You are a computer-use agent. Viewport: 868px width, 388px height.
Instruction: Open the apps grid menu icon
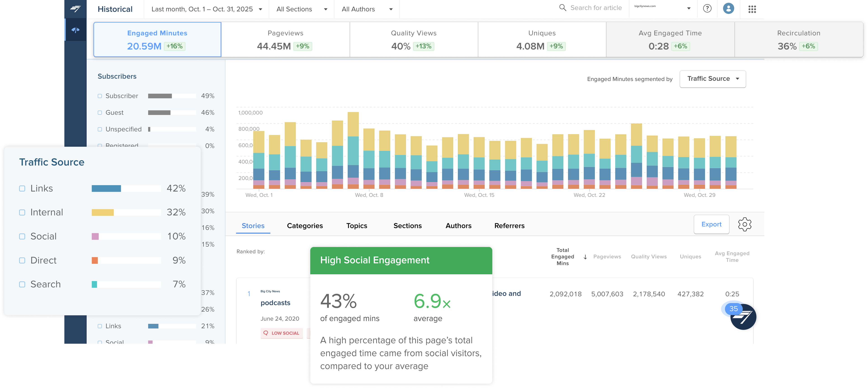(752, 9)
